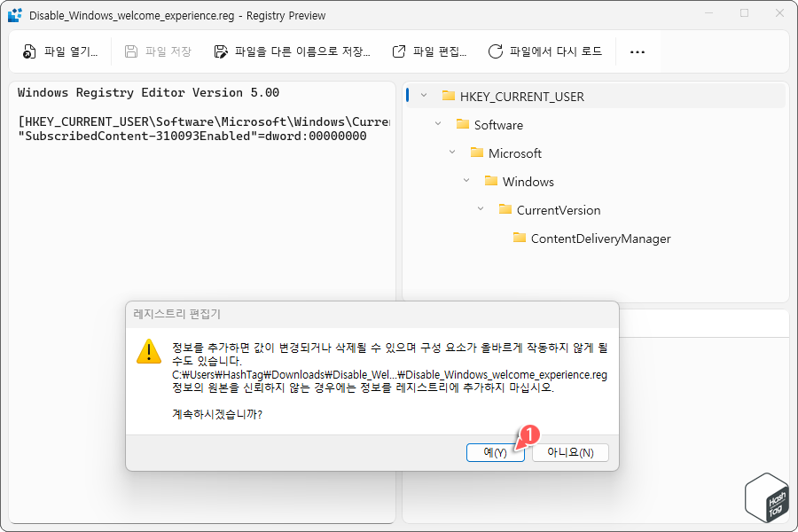The image size is (798, 532).
Task: Click the Reload from file (파일에서 다시 로드) icon
Action: pos(495,51)
